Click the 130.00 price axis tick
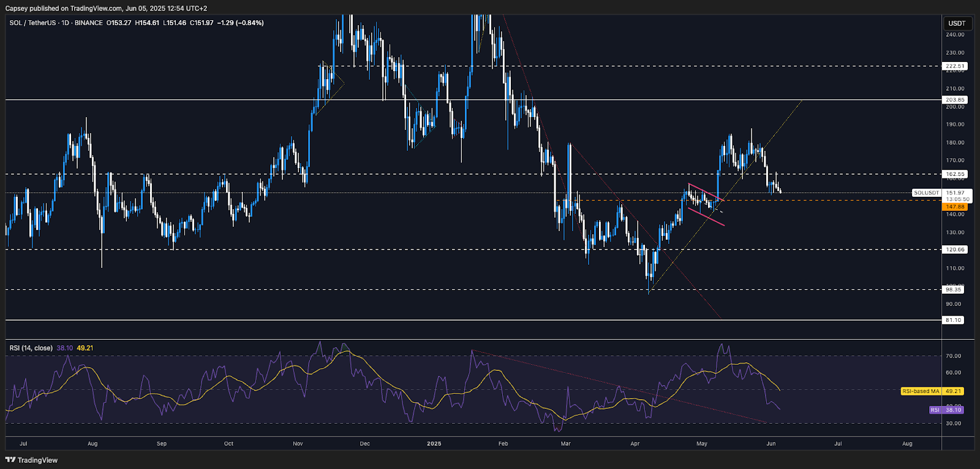 click(x=955, y=232)
